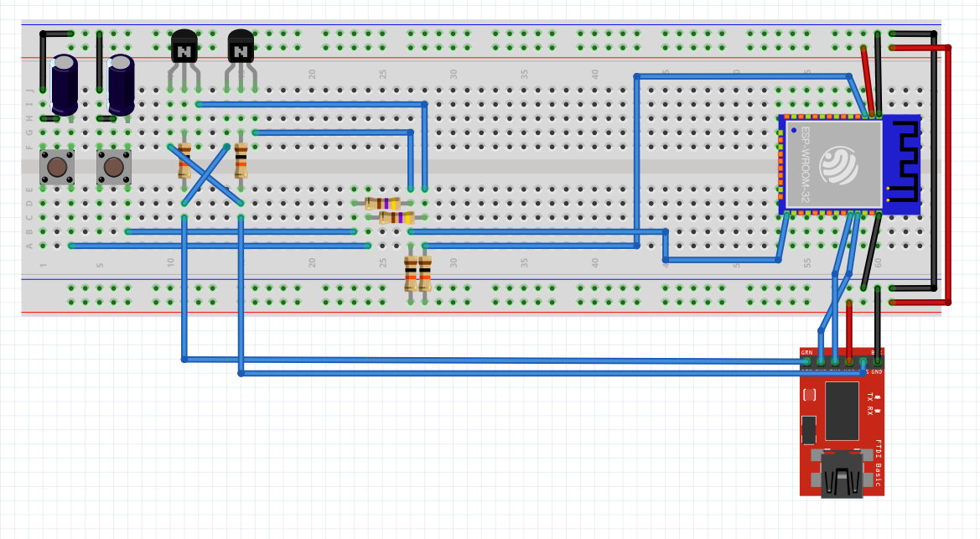
Task: Click the ESP32 module's PCB antenna
Action: tap(902, 163)
